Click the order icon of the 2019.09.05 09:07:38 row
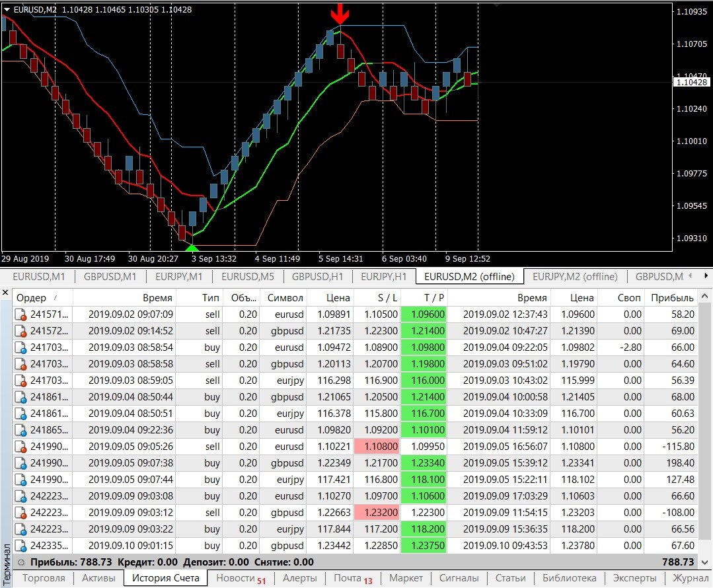 (x=20, y=463)
